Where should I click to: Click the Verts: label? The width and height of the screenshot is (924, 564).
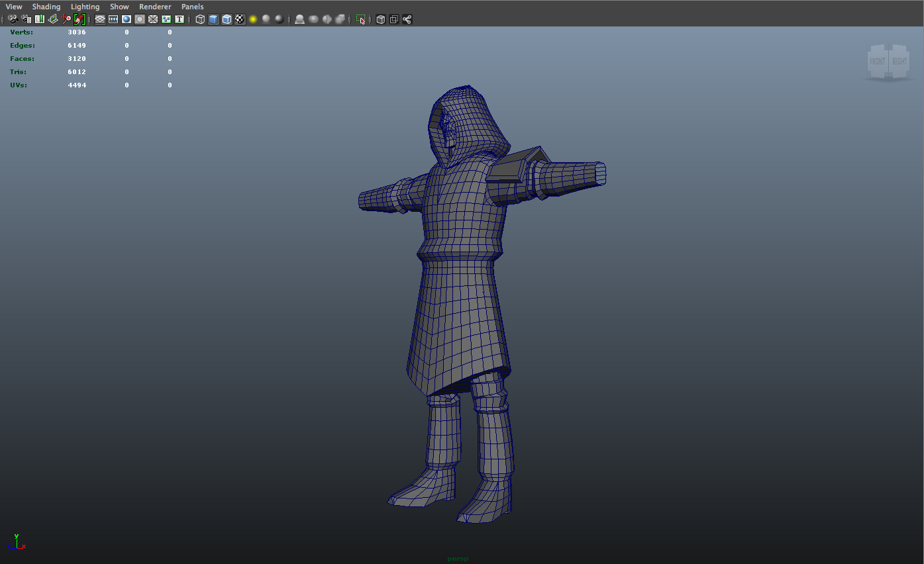pyautogui.click(x=21, y=32)
